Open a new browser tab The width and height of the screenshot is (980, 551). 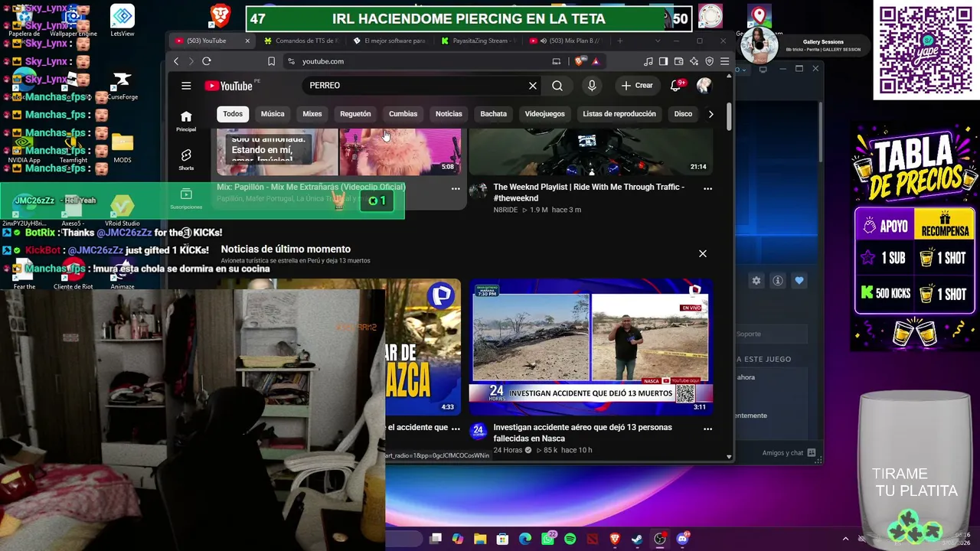[620, 41]
